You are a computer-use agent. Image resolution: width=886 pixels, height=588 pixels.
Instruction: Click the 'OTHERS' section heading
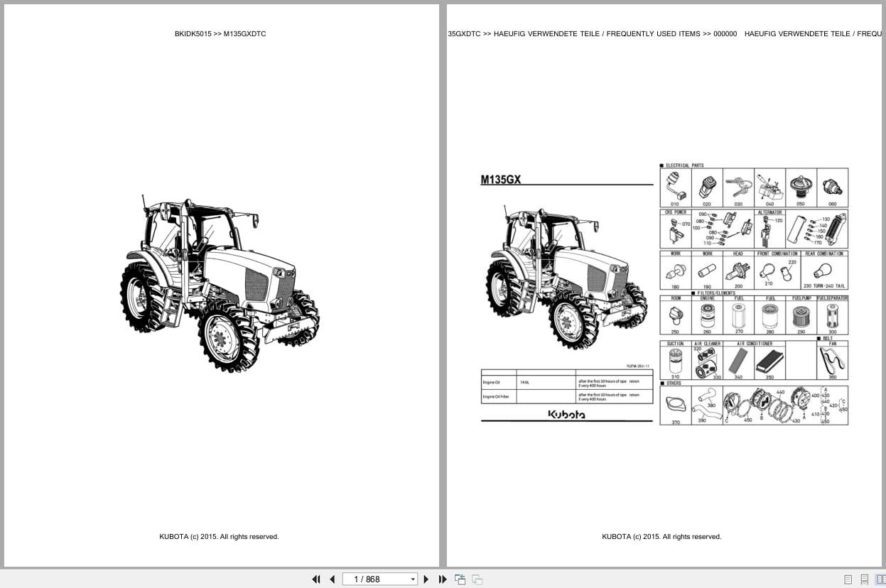[674, 383]
